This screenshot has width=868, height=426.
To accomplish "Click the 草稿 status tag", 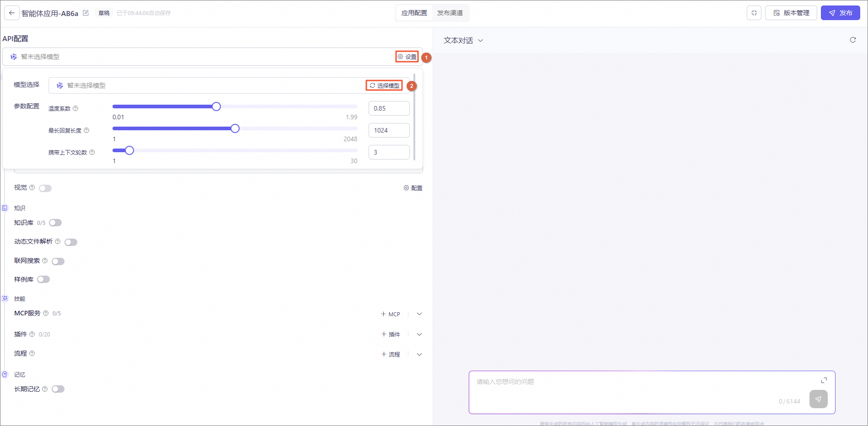I will click(x=104, y=13).
